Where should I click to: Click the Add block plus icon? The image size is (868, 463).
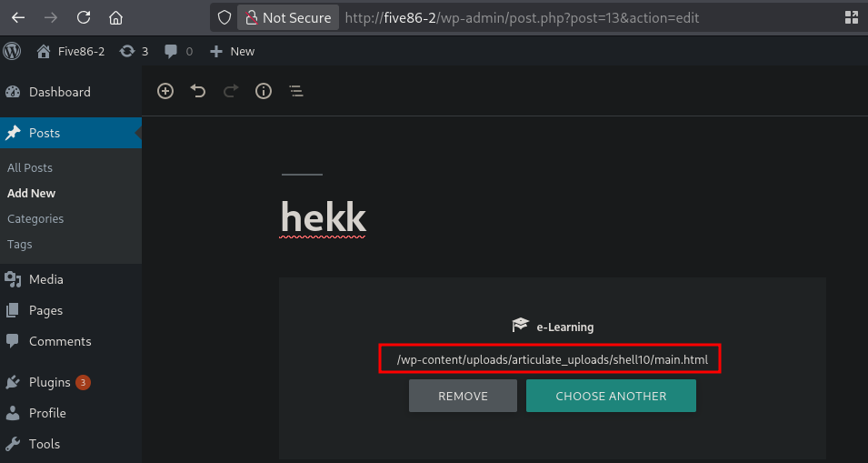pos(165,91)
